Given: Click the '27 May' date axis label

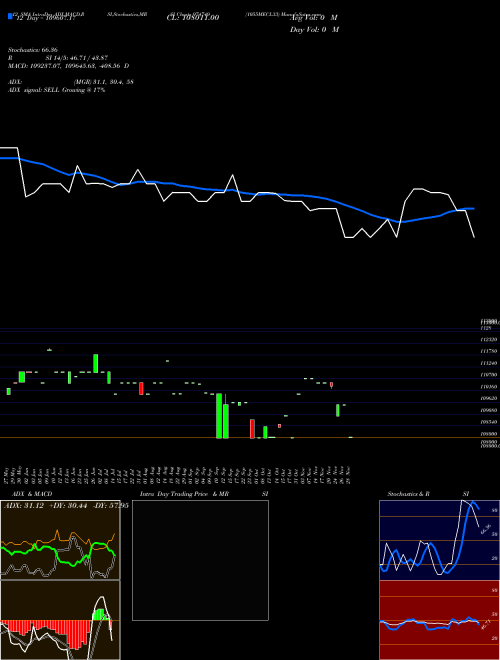Looking at the screenshot, I should pos(8,474).
